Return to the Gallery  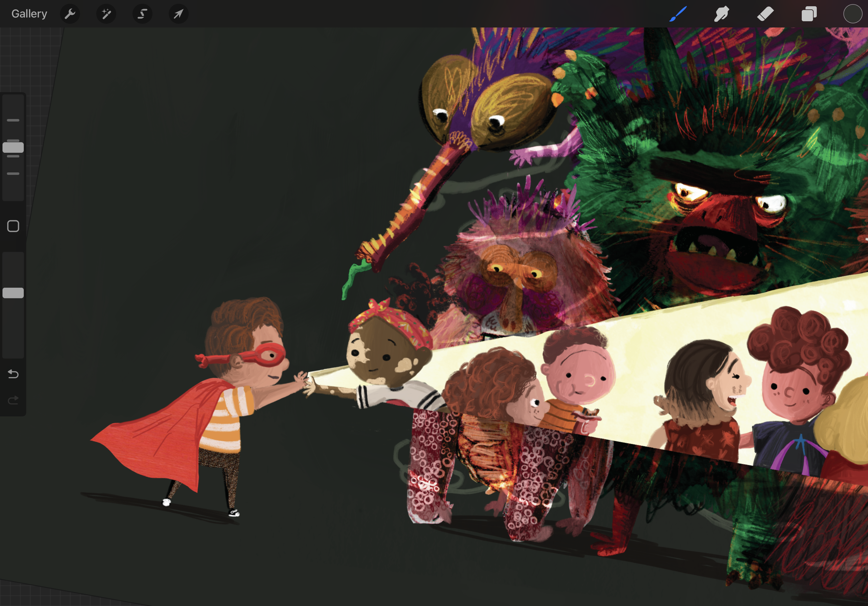pos(29,14)
